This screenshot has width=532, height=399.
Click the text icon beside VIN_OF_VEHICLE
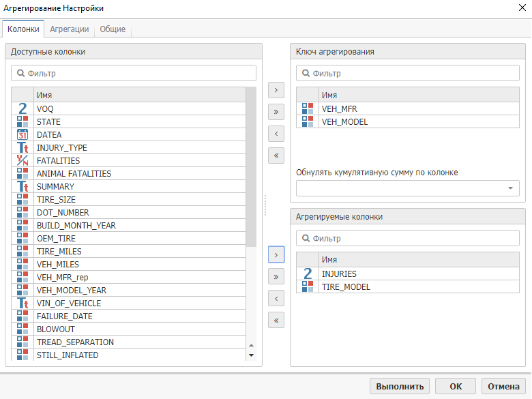click(23, 304)
